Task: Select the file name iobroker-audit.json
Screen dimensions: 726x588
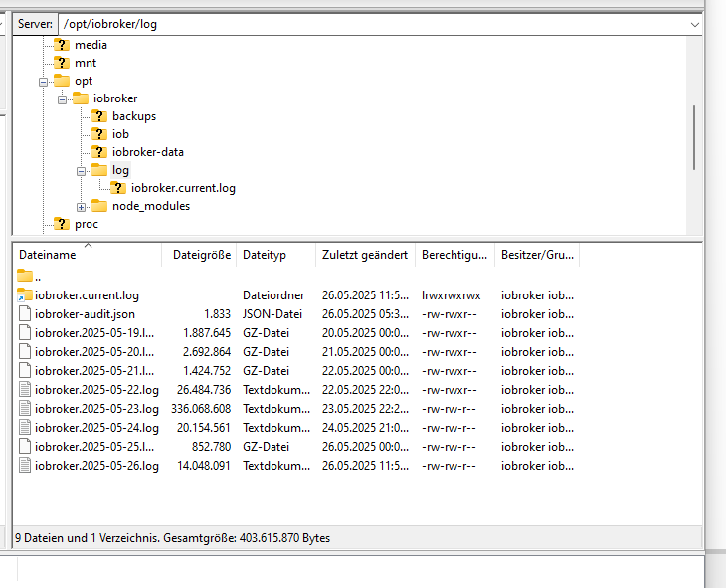Action: [x=85, y=314]
